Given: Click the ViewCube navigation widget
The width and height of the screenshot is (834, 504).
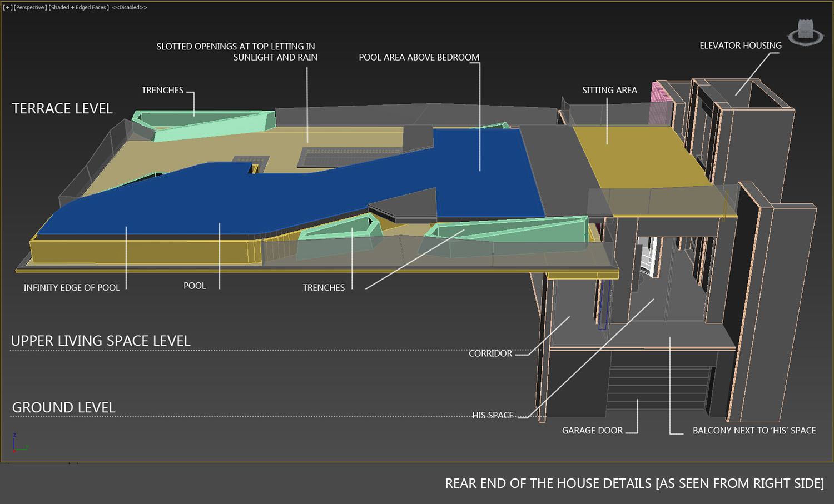Looking at the screenshot, I should (806, 32).
